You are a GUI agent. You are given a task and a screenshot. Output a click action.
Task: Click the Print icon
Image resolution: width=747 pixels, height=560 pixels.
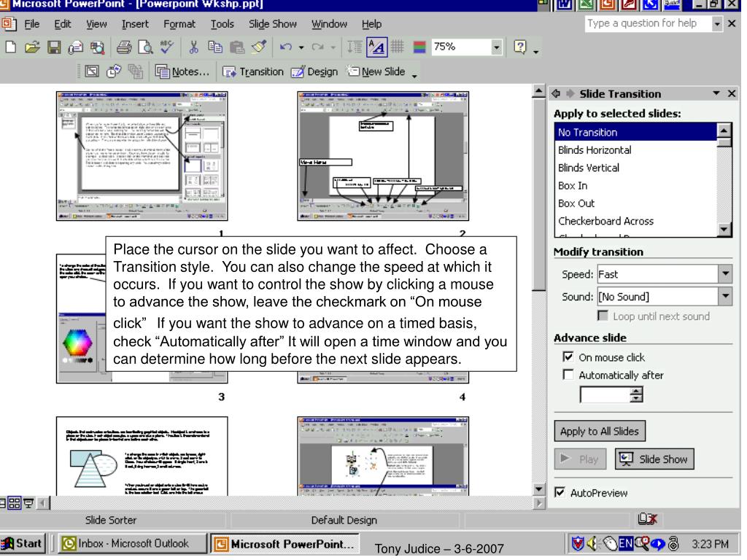[124, 47]
